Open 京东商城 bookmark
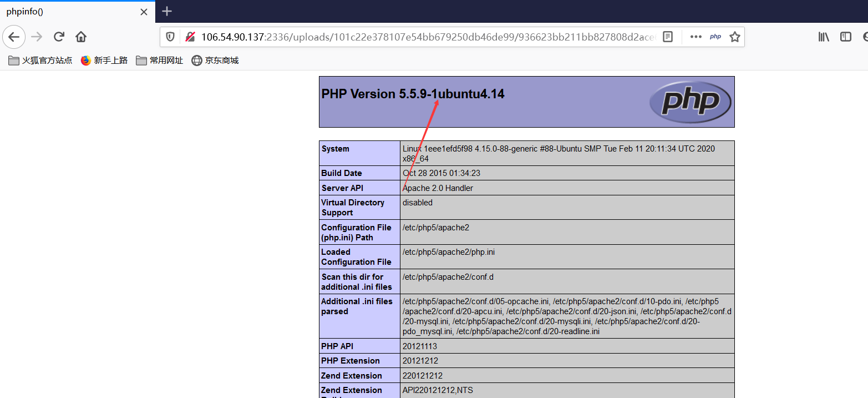868x398 pixels. [x=215, y=61]
